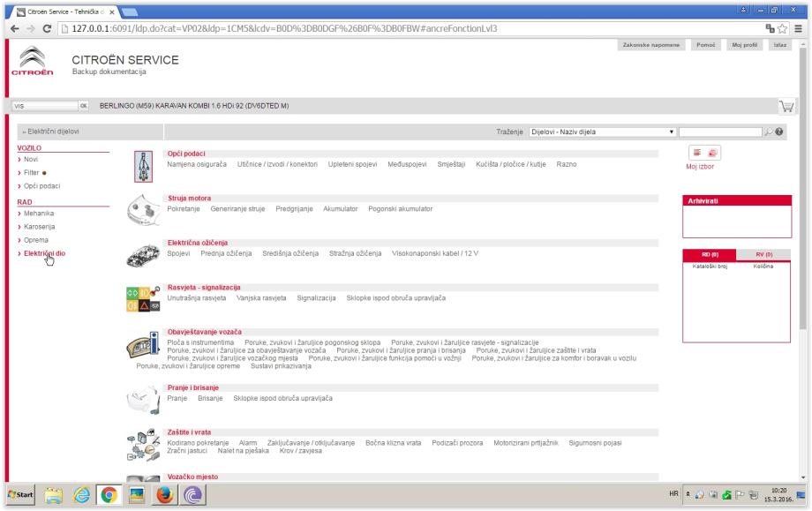The height and width of the screenshot is (511, 812).
Task: Click the search text input field
Action: click(719, 132)
